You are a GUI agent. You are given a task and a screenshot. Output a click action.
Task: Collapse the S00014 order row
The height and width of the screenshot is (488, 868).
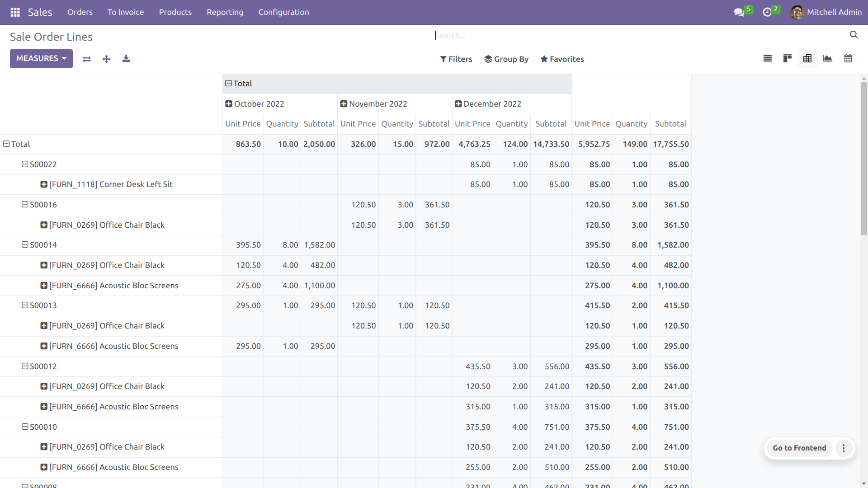click(x=25, y=244)
